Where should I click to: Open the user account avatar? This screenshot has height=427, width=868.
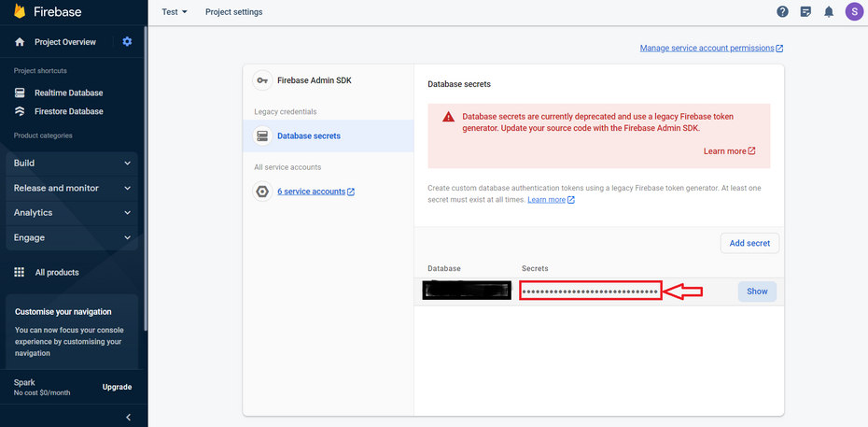(853, 12)
